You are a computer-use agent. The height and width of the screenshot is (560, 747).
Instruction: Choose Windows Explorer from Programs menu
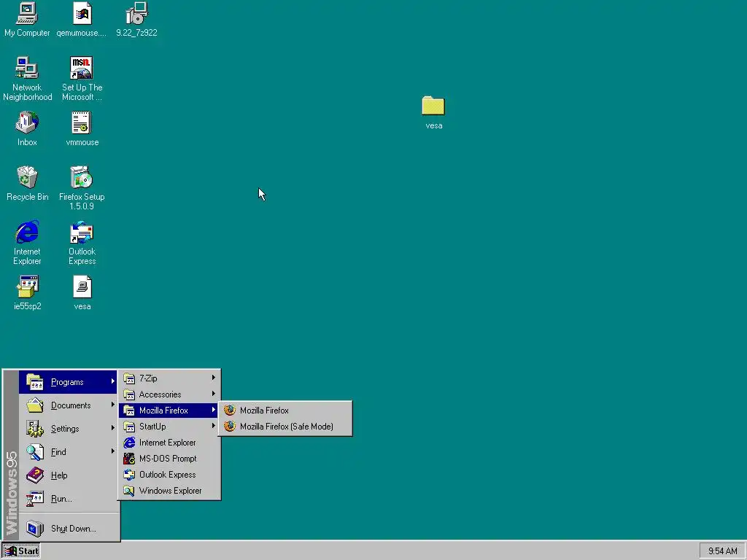click(169, 491)
